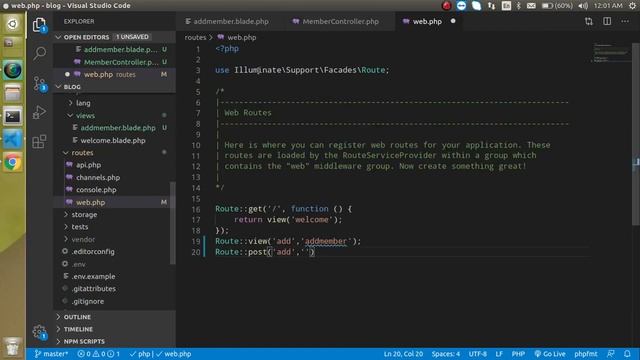Open Terminal from the Ubuntu dock
The height and width of the screenshot is (360, 640).
click(x=12, y=117)
